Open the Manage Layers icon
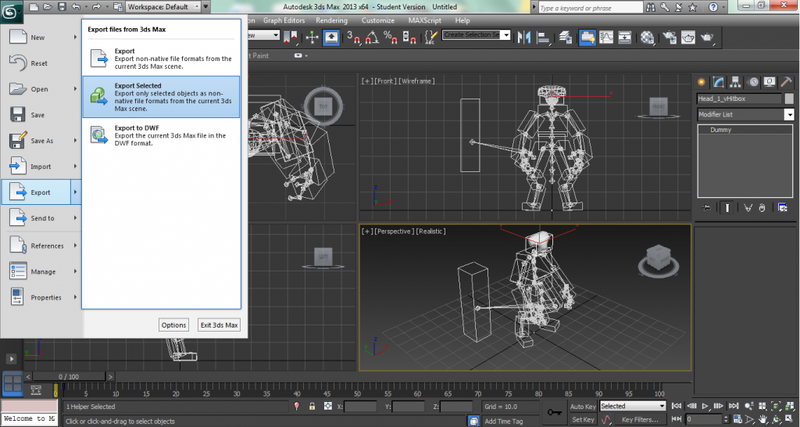The image size is (800, 427). point(565,37)
